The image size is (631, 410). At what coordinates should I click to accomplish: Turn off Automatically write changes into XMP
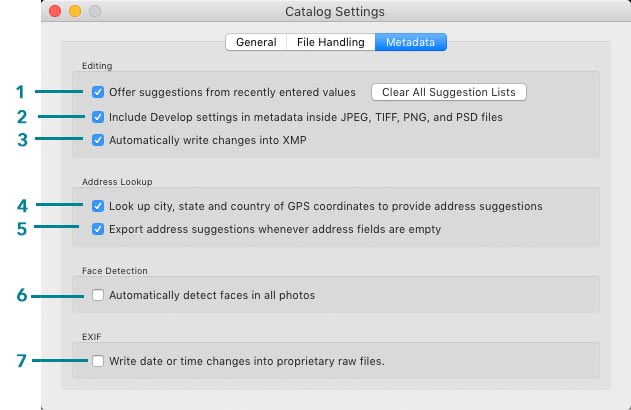[x=98, y=140]
